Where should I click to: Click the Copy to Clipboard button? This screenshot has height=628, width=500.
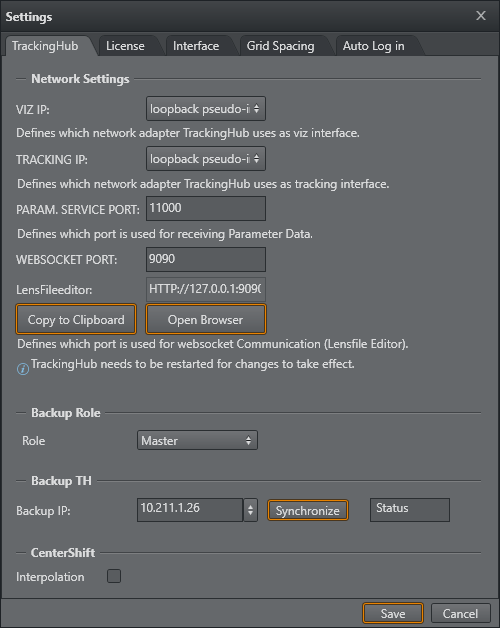[x=76, y=320]
